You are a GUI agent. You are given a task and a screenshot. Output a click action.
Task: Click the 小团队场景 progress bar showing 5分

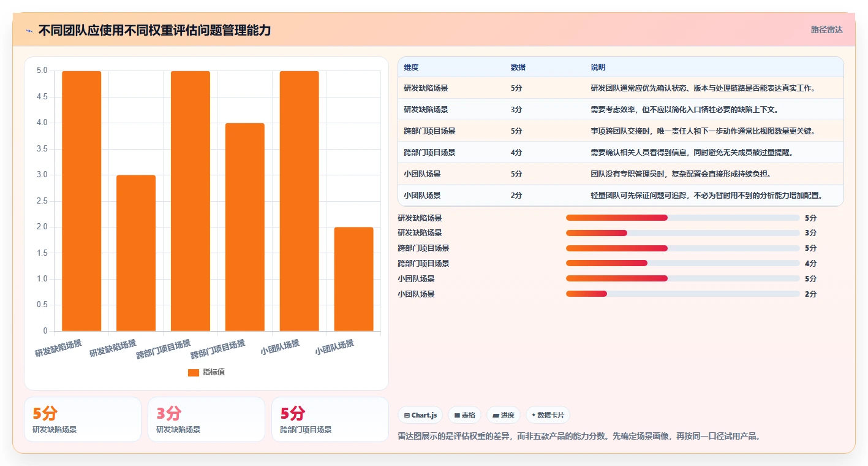tap(683, 278)
